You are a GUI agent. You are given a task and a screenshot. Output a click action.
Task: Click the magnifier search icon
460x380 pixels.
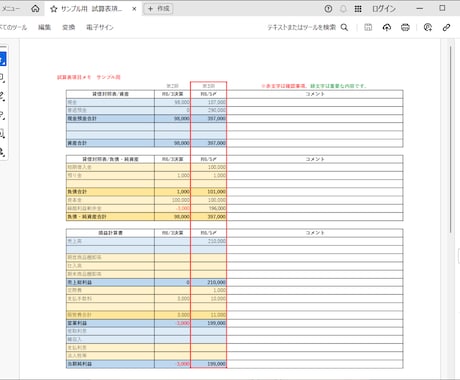tap(344, 27)
